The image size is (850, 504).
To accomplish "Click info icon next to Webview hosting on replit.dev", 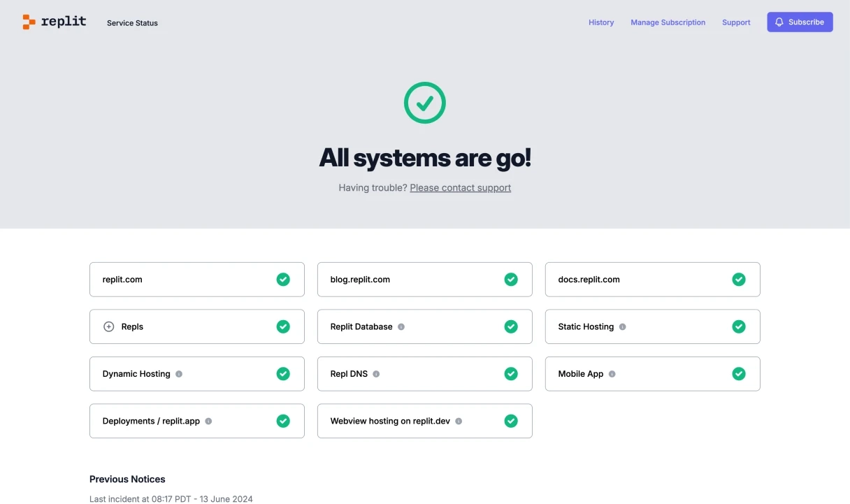I will (459, 422).
